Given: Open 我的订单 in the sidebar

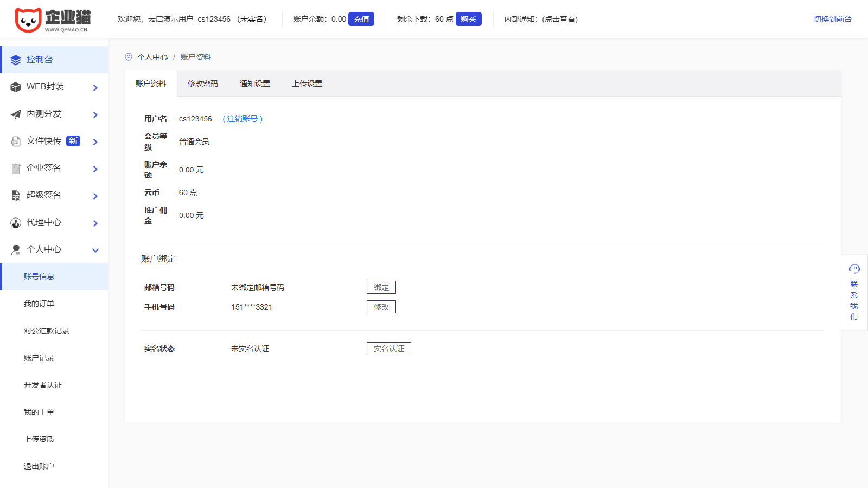Looking at the screenshot, I should pyautogui.click(x=39, y=304).
